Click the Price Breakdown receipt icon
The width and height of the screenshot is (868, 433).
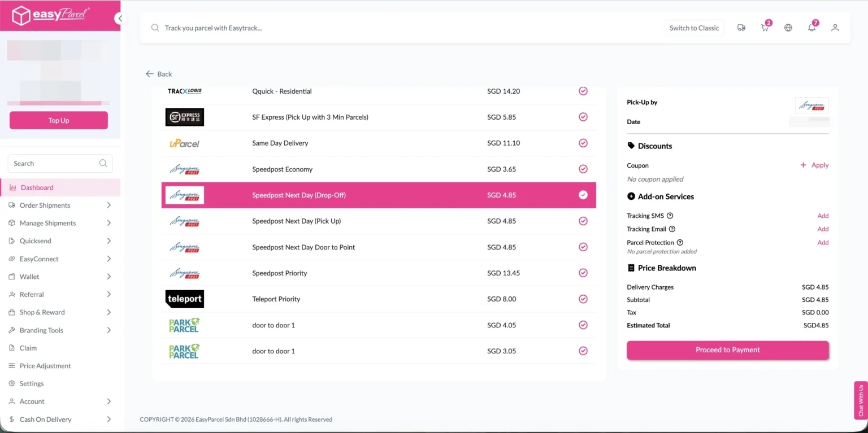[x=631, y=268]
